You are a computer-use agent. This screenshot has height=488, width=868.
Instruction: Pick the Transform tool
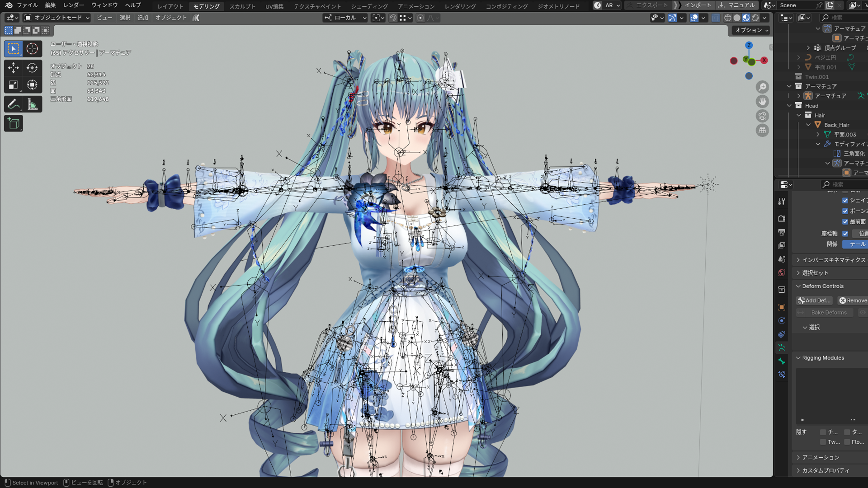tap(32, 85)
